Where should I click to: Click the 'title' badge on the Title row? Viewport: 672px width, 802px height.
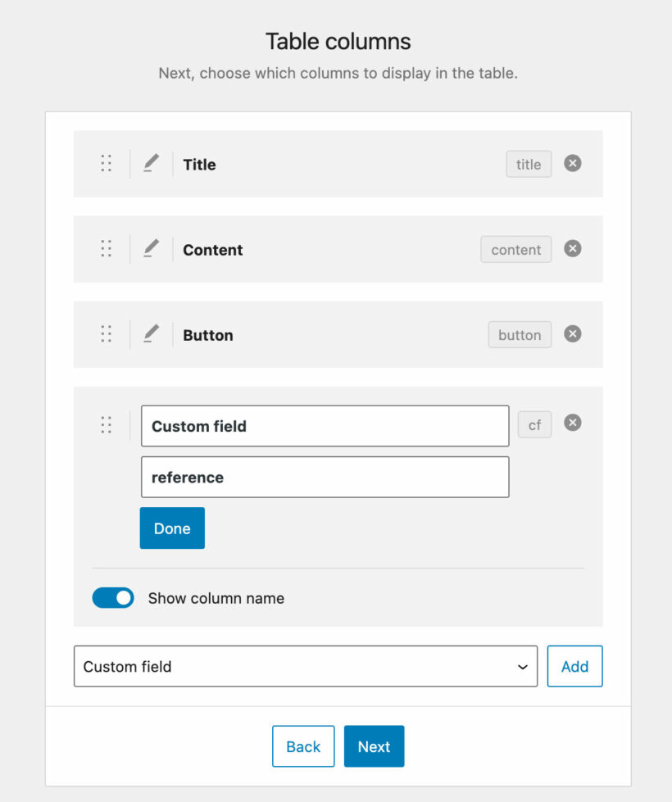(x=528, y=164)
